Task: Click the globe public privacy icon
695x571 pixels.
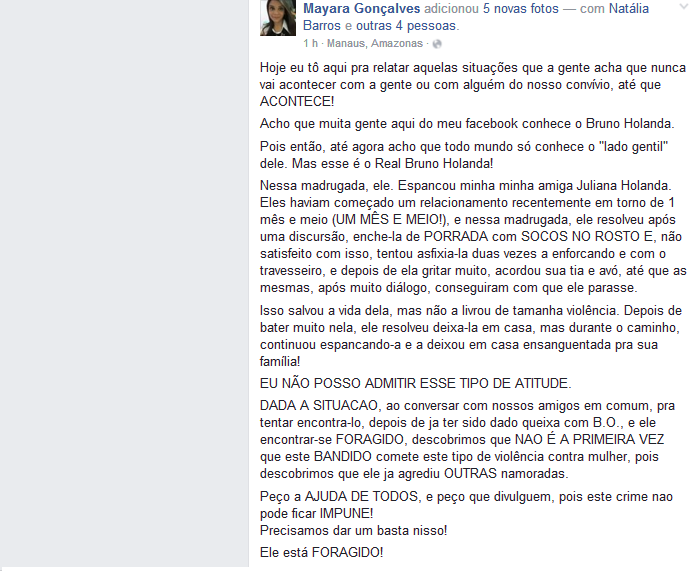Action: 437,44
